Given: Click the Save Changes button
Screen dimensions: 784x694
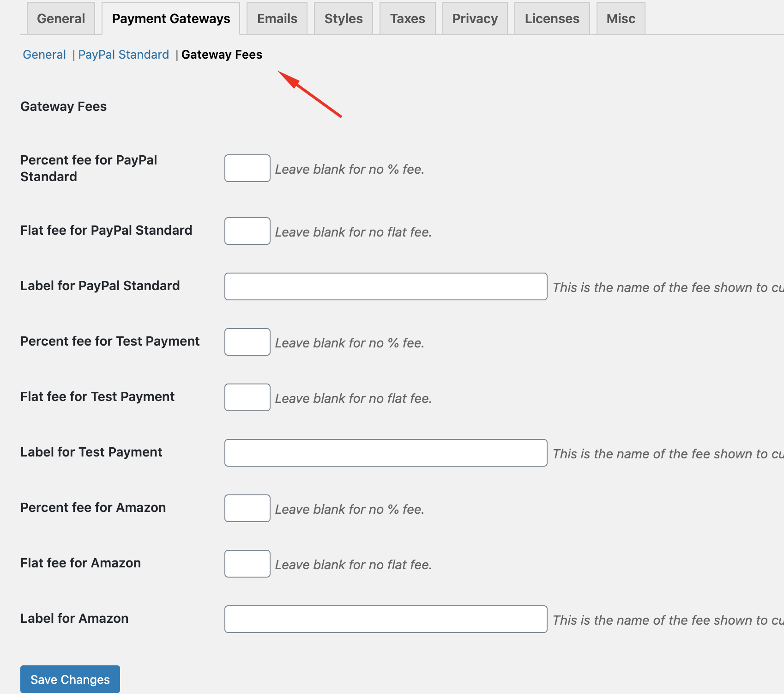Looking at the screenshot, I should click(70, 679).
